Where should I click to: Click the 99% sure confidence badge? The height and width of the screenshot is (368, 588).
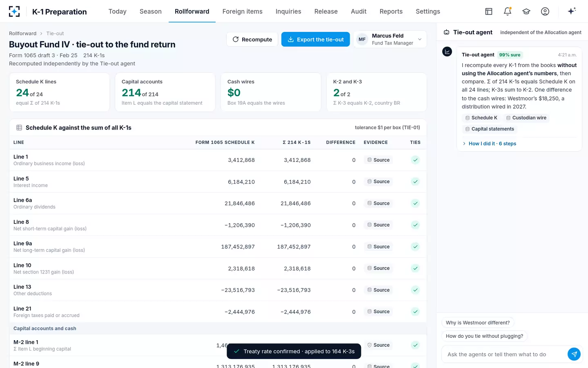pos(510,55)
